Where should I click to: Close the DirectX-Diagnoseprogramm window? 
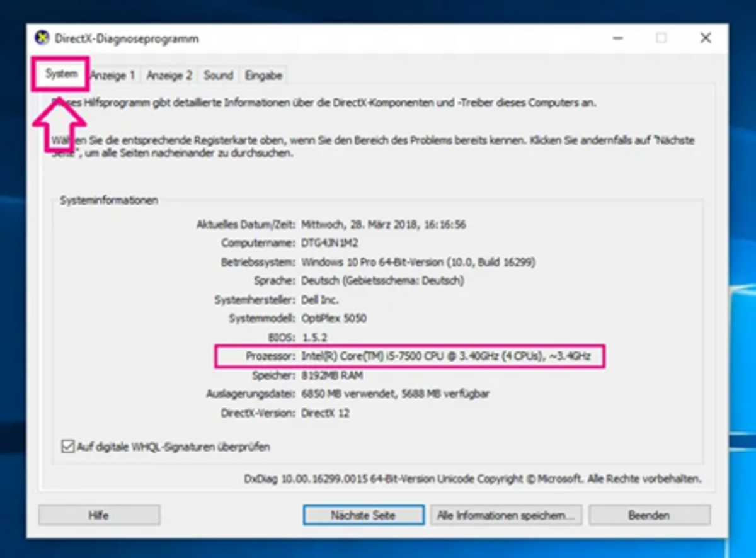[x=706, y=38]
